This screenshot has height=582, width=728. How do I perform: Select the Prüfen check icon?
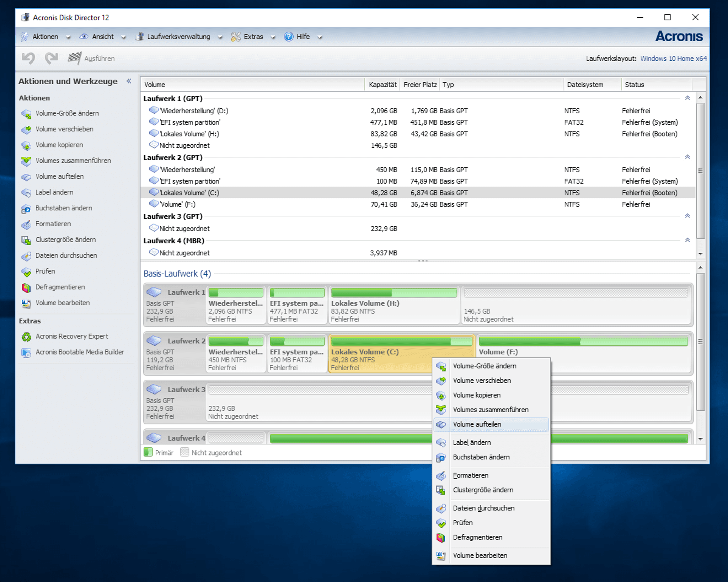(27, 271)
